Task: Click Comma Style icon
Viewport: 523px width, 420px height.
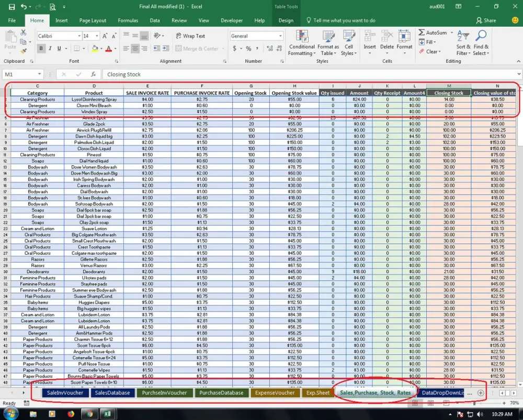Action: tap(257, 49)
